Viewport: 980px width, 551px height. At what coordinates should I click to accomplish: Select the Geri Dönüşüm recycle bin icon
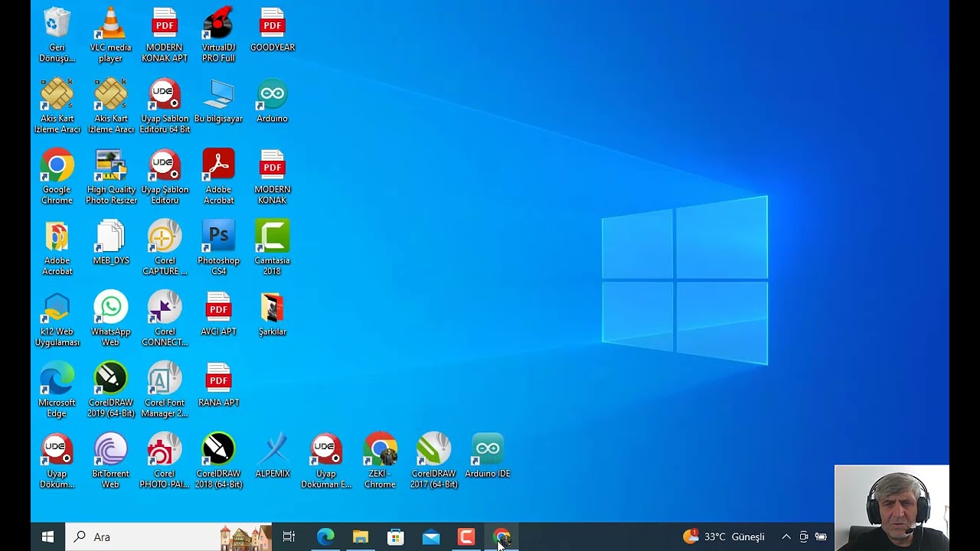click(57, 35)
